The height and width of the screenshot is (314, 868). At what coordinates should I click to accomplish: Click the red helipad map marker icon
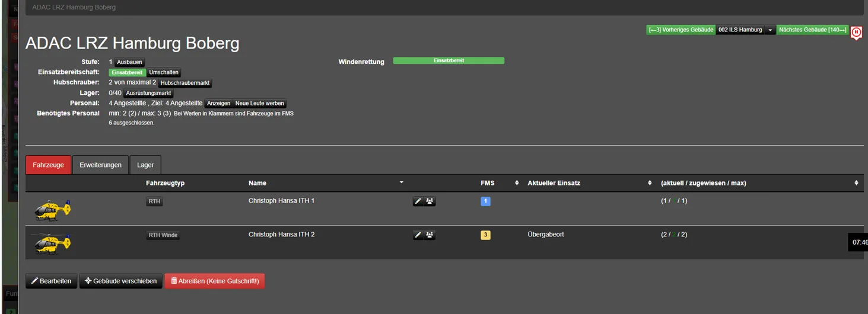tap(856, 33)
